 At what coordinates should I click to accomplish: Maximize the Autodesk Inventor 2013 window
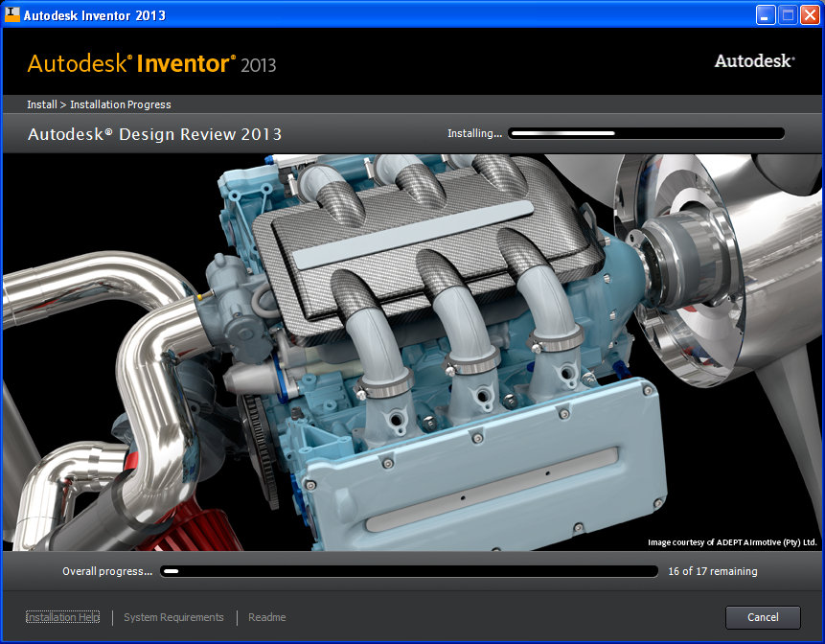click(788, 14)
